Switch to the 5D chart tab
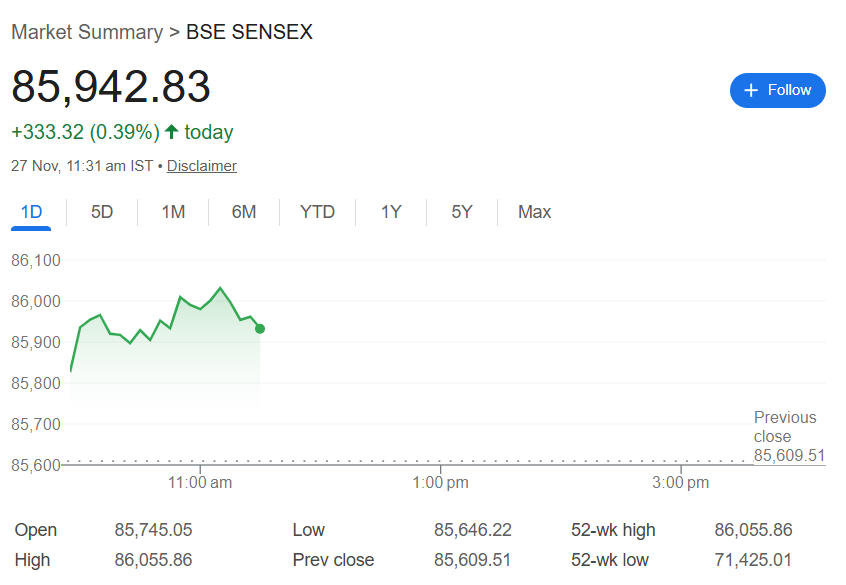The height and width of the screenshot is (585, 846). click(x=102, y=212)
